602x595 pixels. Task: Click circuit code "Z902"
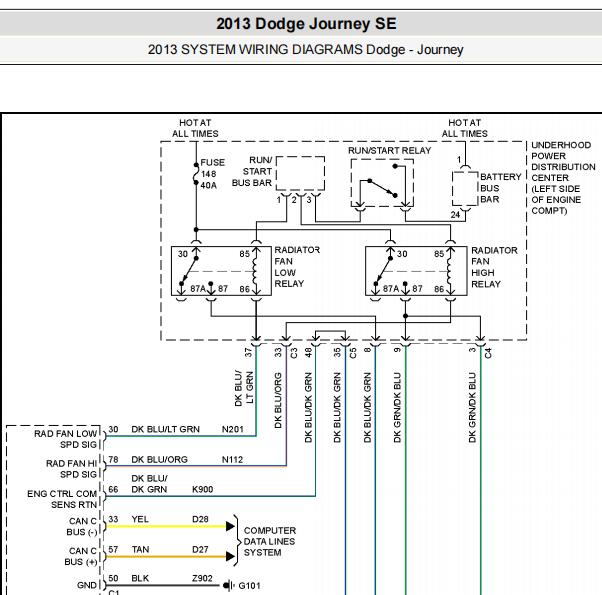202,578
